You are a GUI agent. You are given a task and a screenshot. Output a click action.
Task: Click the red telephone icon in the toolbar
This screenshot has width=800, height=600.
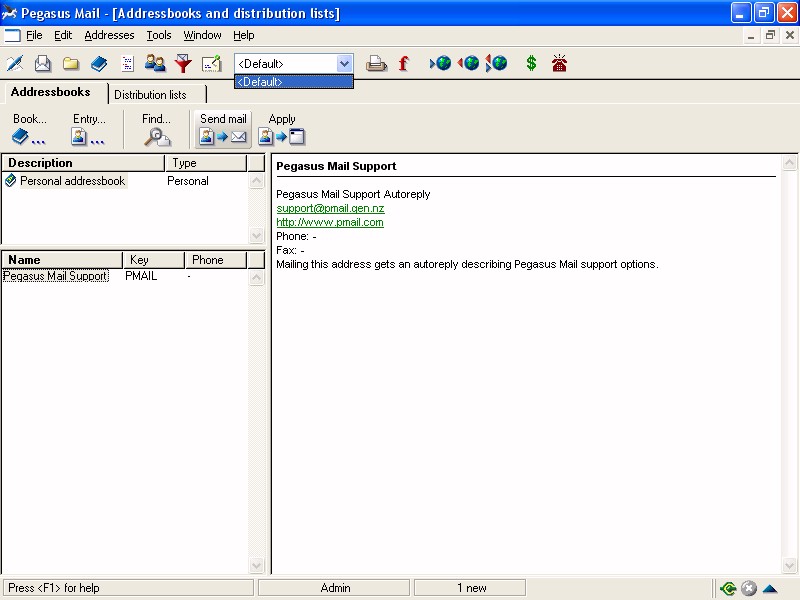coord(559,63)
